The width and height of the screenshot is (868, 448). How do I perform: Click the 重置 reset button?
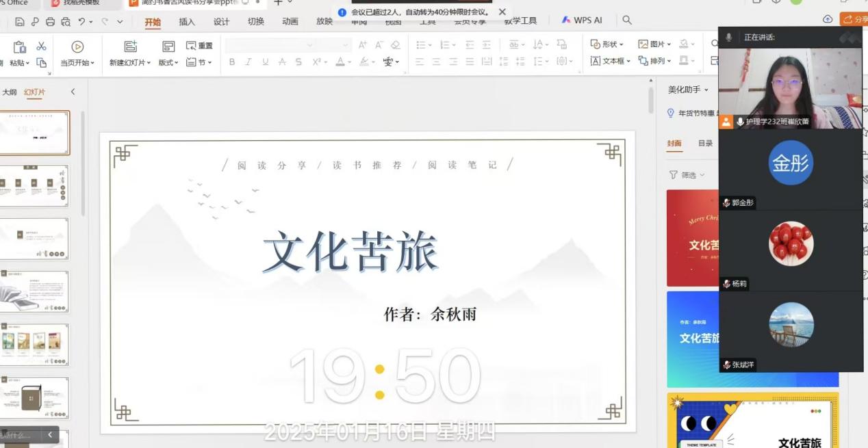[x=199, y=46]
